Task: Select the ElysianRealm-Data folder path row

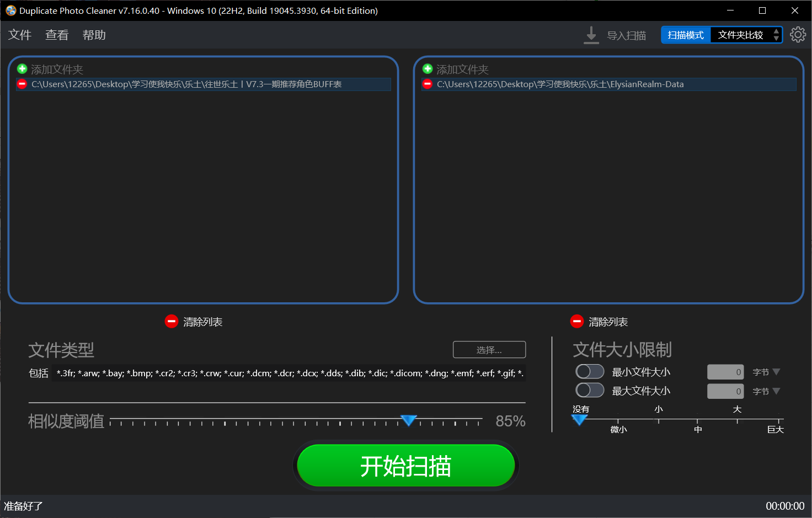Action: [609, 84]
